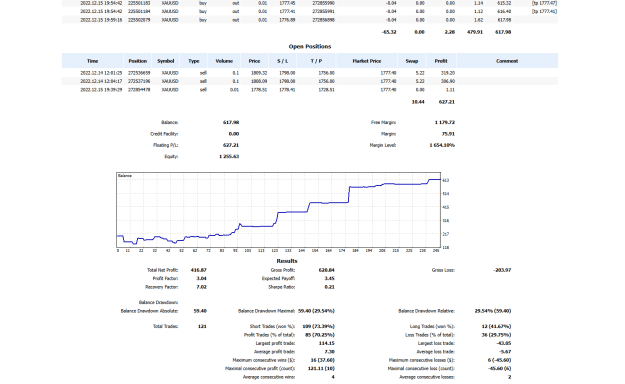Image resolution: width=625 pixels, height=384 pixels.
Task: Click the Volume column header
Action: pyautogui.click(x=224, y=61)
